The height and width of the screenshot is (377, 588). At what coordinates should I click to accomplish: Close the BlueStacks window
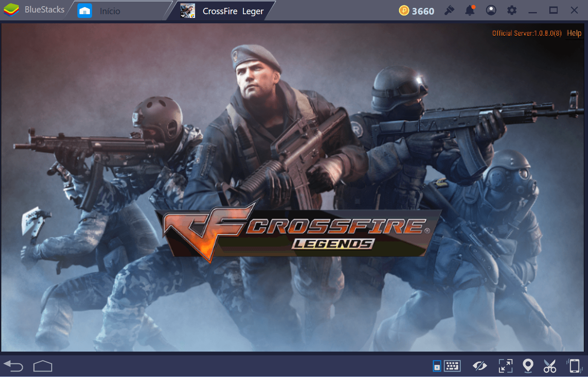point(574,10)
